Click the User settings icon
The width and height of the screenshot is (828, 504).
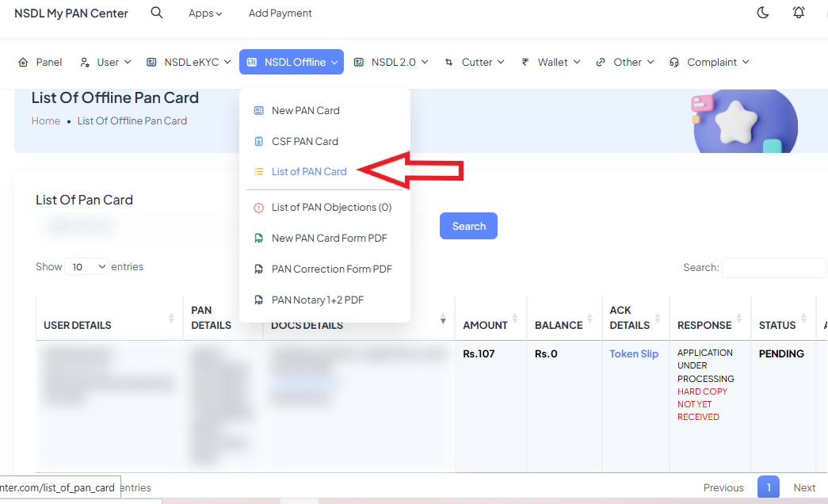(x=85, y=63)
